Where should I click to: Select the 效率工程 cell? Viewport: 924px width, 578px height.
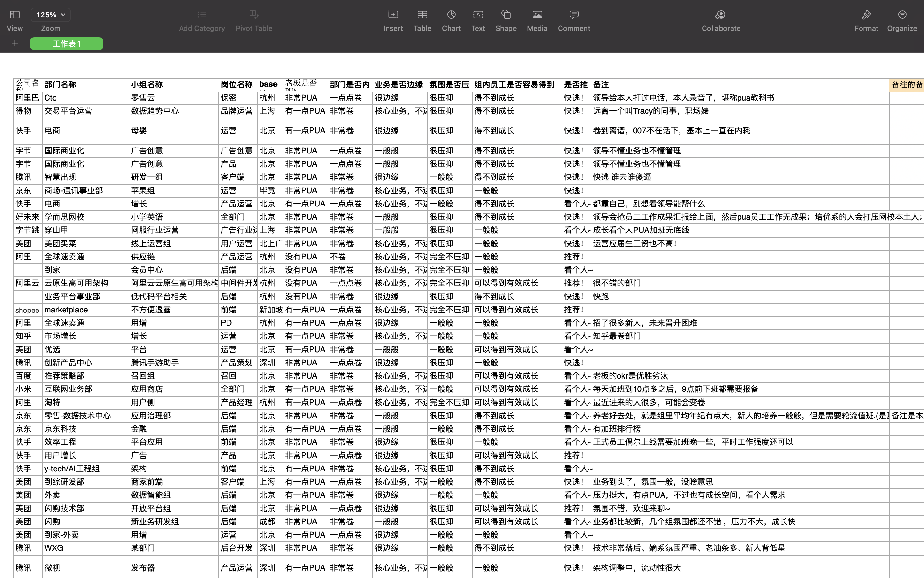tap(86, 442)
